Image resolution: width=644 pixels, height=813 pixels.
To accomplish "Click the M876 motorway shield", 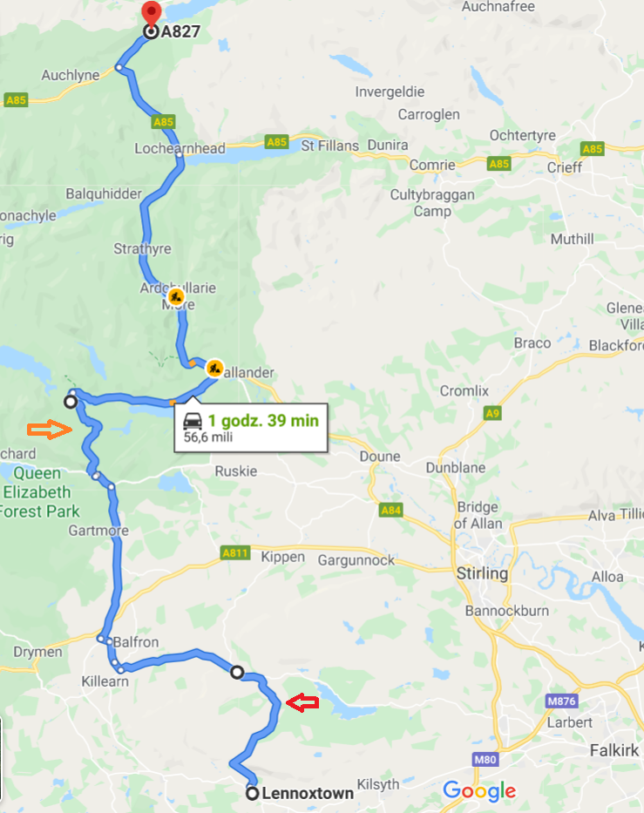I will tap(561, 701).
